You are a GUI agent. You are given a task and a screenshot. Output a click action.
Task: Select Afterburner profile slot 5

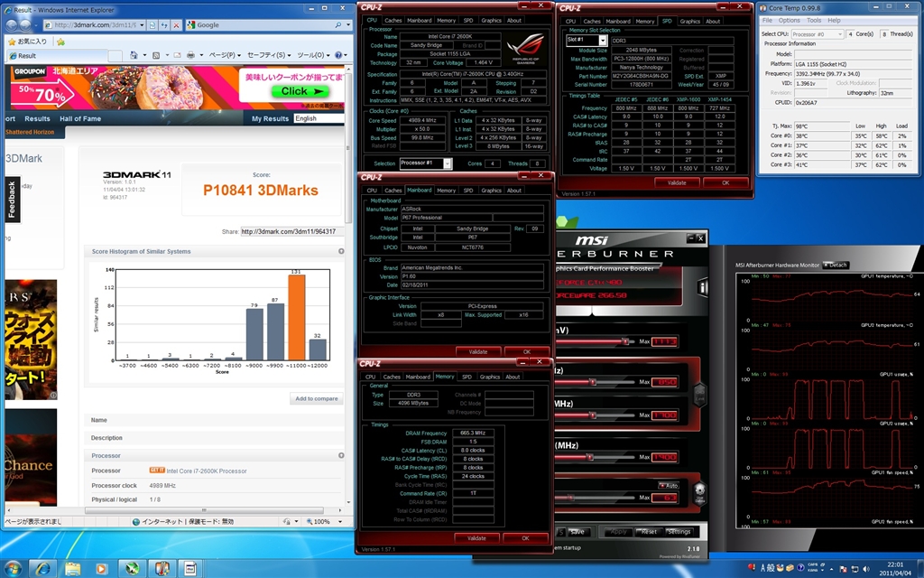click(561, 531)
